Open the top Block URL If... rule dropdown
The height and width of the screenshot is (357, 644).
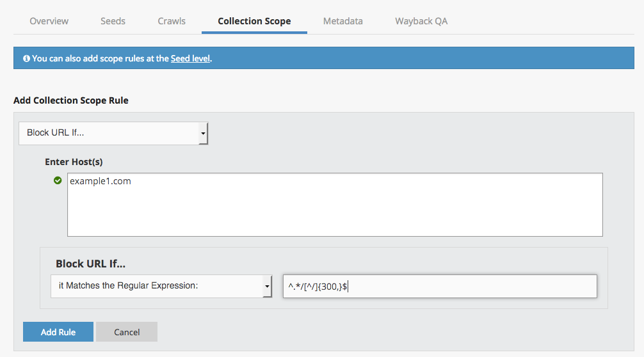pyautogui.click(x=109, y=133)
